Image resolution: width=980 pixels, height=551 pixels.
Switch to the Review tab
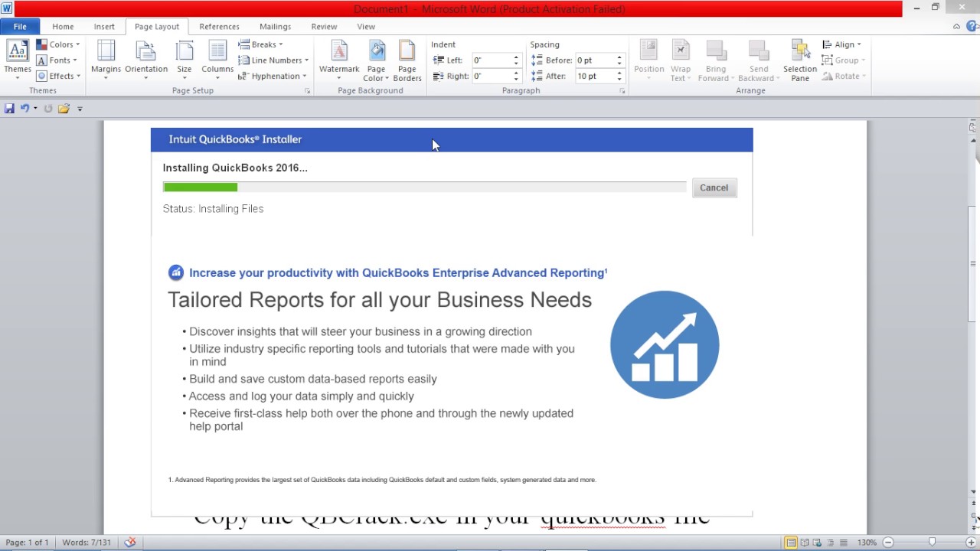(324, 27)
